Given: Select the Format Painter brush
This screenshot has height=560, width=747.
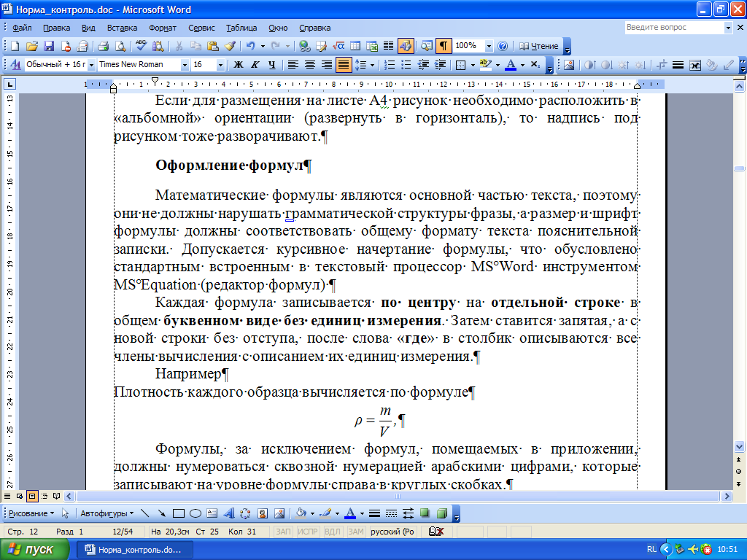Looking at the screenshot, I should pos(230,46).
